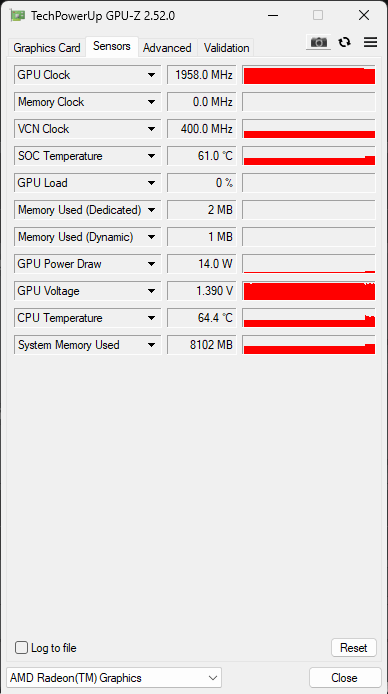Open the SOC Temperature dropdown arrow
The image size is (388, 694).
(x=151, y=156)
